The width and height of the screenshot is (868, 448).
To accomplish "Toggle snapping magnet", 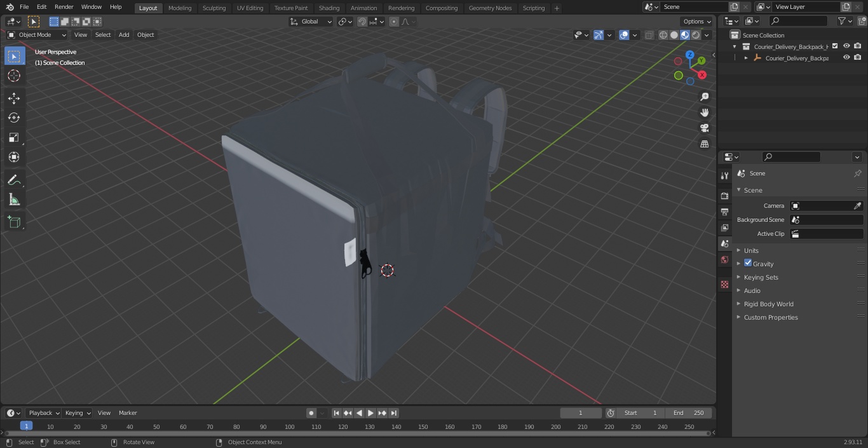I will click(362, 22).
